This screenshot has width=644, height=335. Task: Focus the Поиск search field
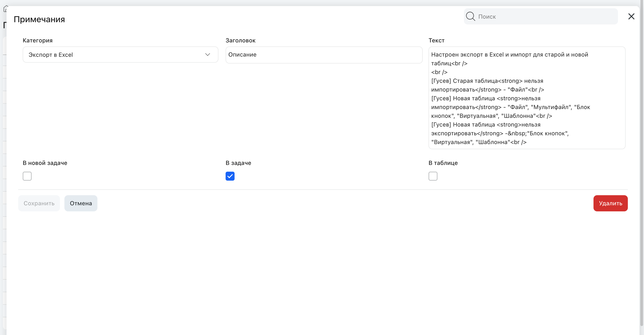(x=541, y=16)
